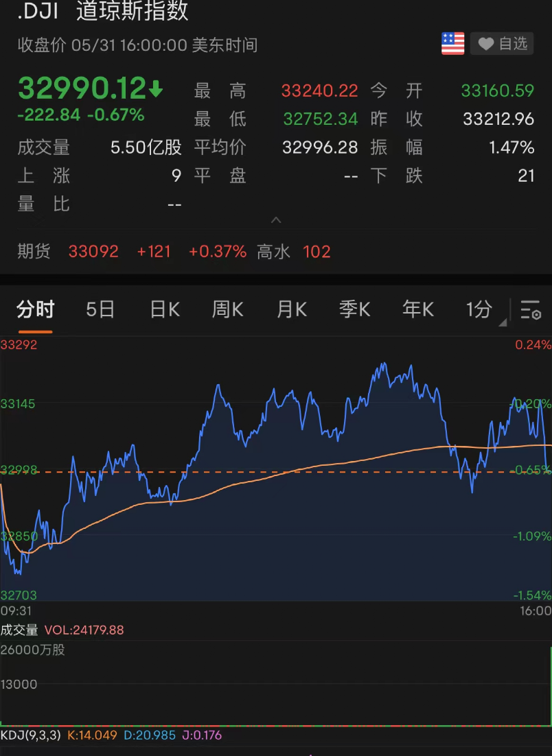Screen dimensions: 552x756
Task: Tap the open price 33160.59
Action: coord(498,91)
